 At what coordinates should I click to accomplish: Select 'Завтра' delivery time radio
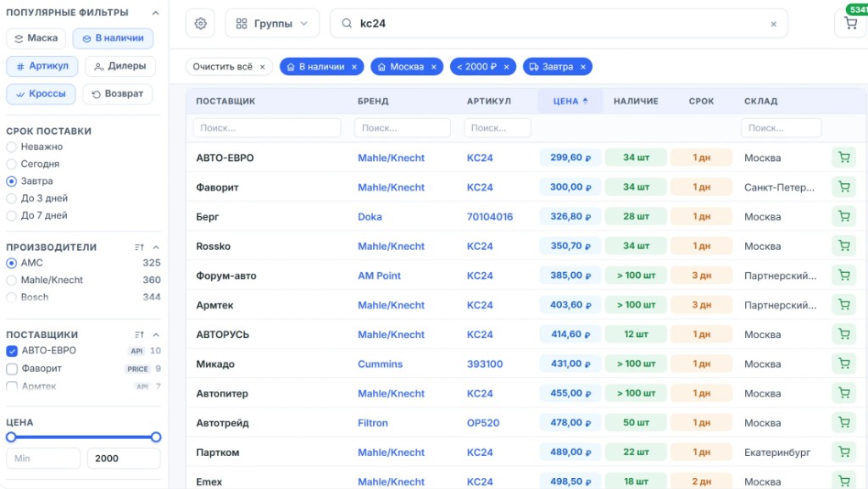click(x=11, y=181)
